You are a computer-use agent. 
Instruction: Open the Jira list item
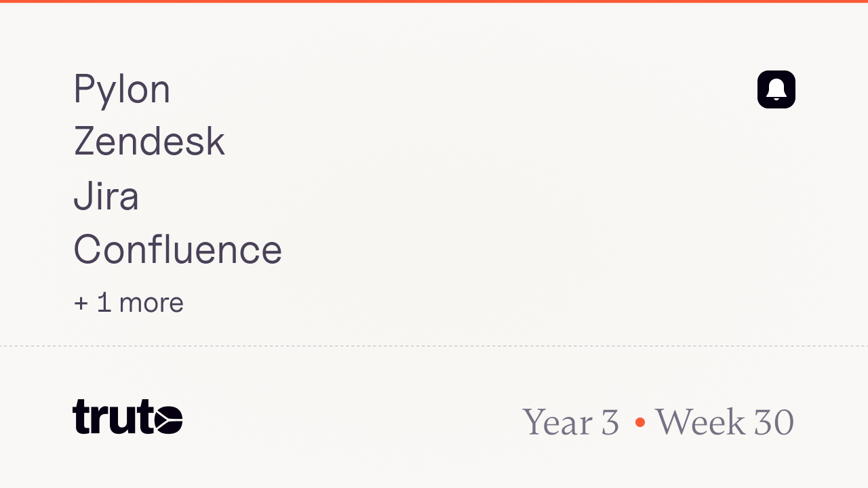tap(106, 195)
